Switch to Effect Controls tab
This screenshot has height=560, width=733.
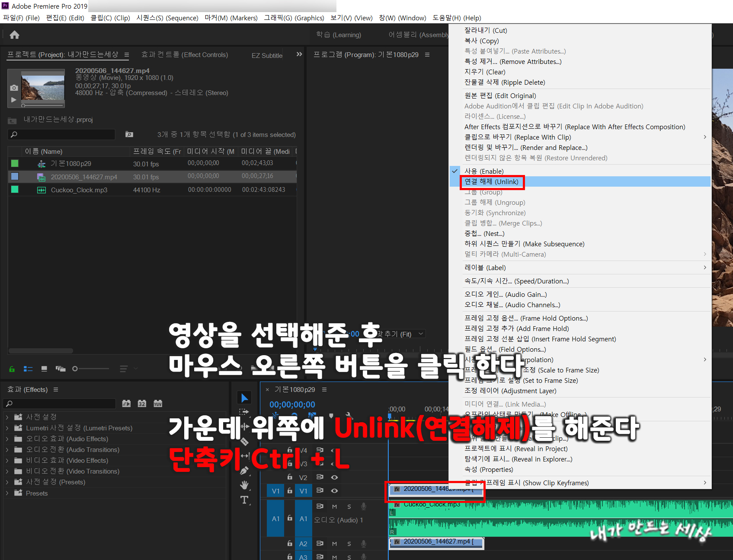click(185, 55)
